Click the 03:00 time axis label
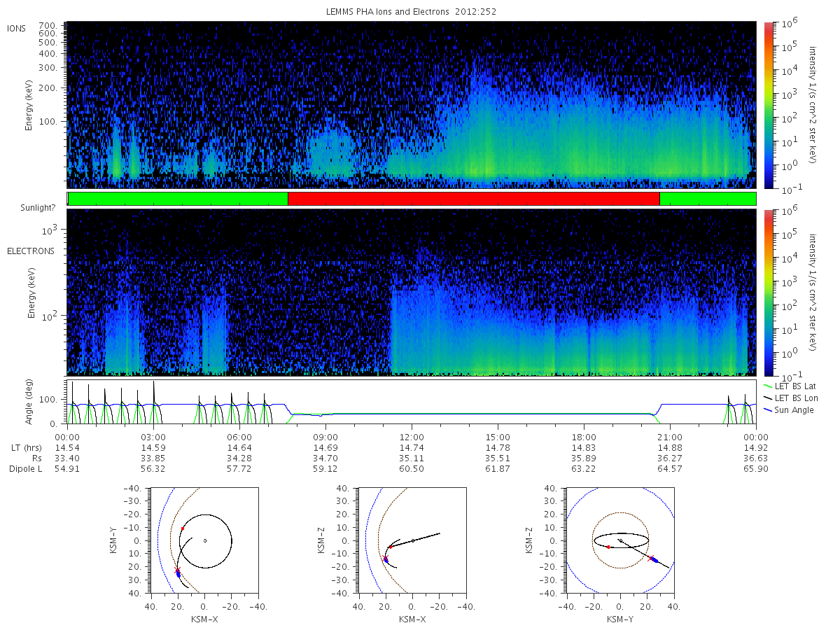840x630 pixels. (x=153, y=436)
